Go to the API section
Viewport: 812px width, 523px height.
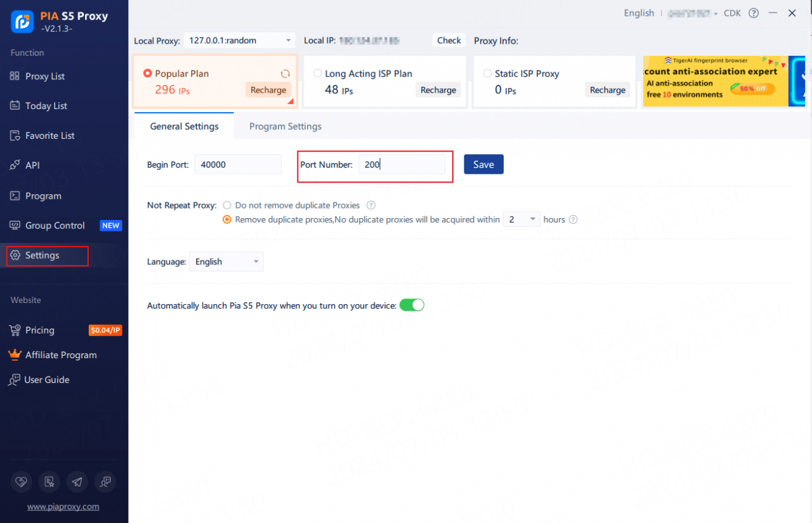[32, 165]
